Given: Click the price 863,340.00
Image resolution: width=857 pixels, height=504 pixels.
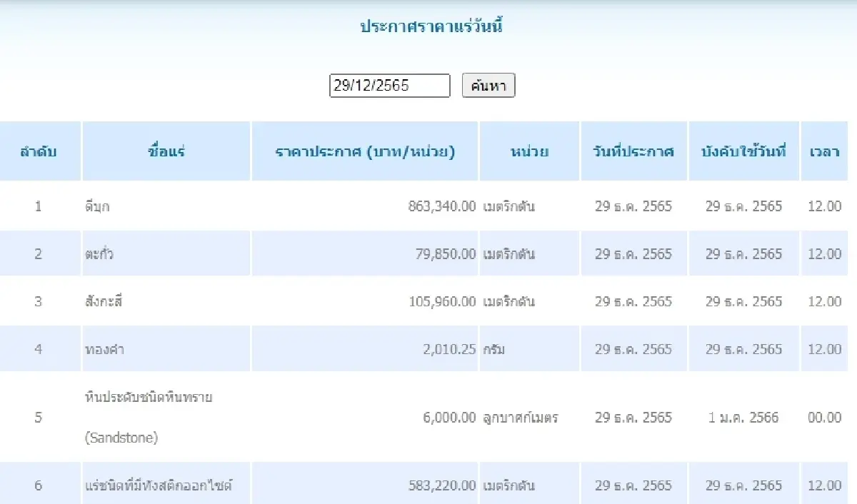Looking at the screenshot, I should (442, 206).
